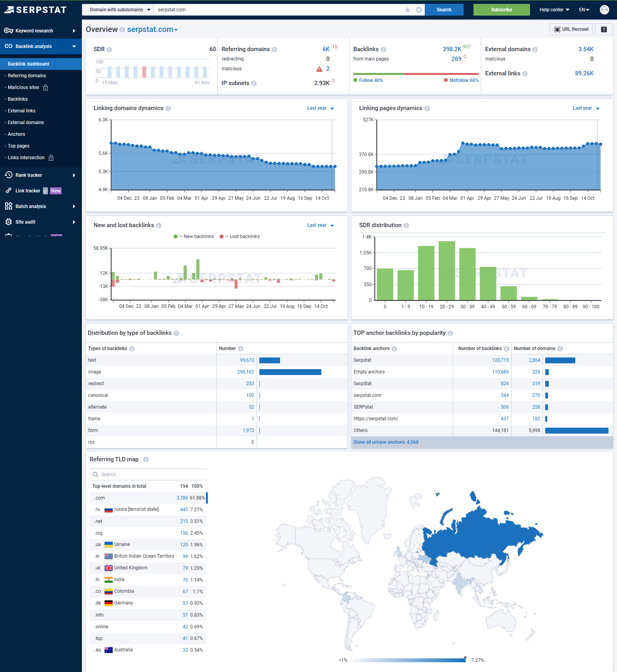Open Backlinks sidebar item
The height and width of the screenshot is (672, 617).
pos(18,99)
